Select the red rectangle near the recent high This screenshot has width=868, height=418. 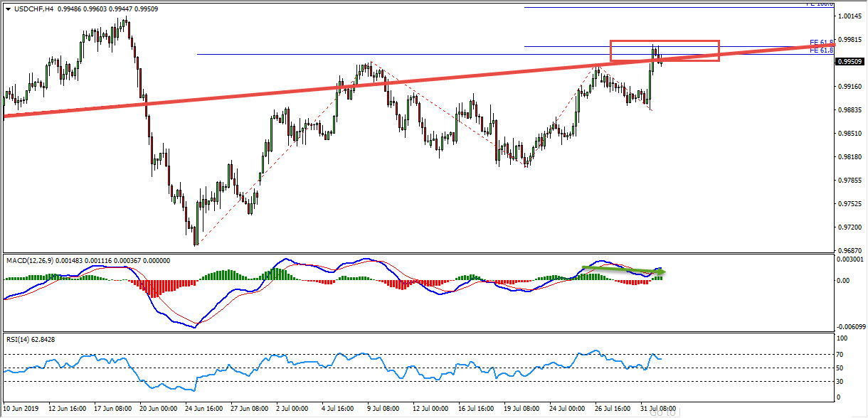click(665, 41)
